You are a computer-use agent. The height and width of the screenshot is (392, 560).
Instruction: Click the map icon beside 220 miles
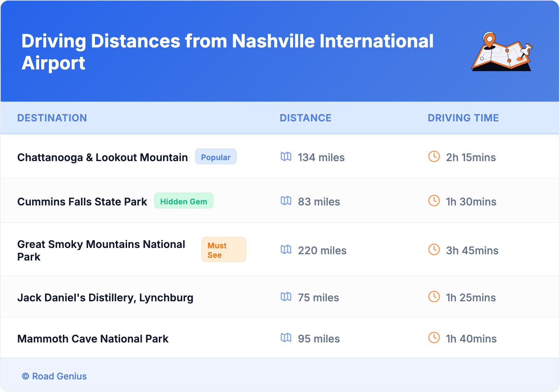pos(286,250)
